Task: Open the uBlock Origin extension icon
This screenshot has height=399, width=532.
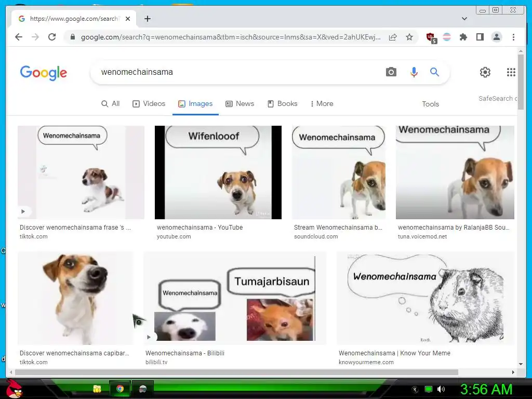Action: [431, 37]
